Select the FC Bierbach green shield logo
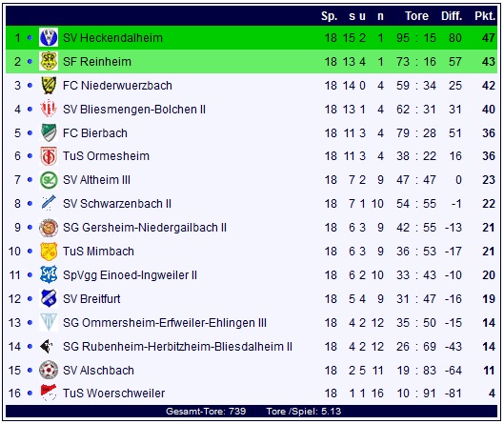504x424 pixels. tap(49, 132)
